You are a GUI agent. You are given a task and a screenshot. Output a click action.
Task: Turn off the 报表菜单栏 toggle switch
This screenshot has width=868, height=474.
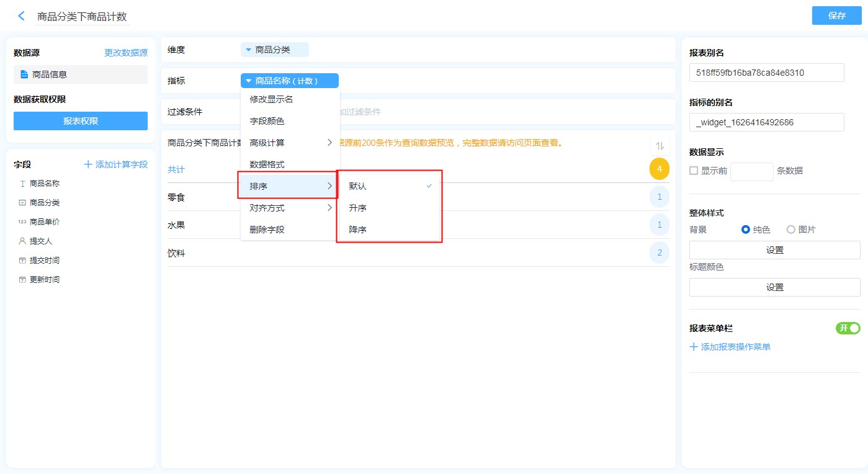click(848, 328)
